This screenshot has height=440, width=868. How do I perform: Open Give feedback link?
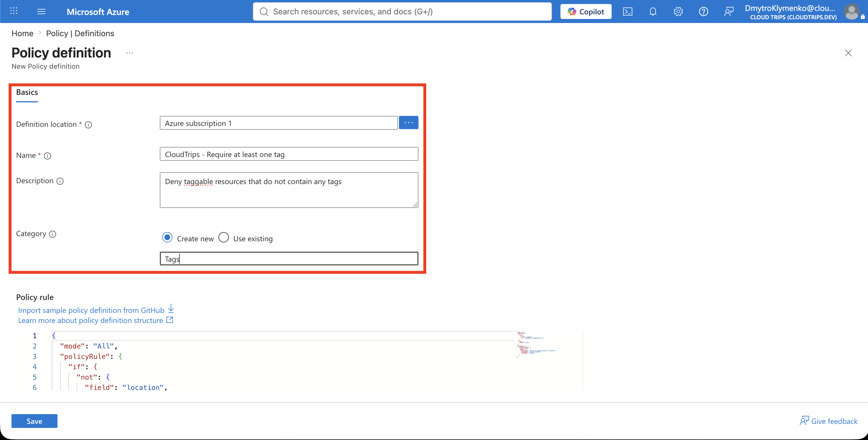(x=829, y=421)
